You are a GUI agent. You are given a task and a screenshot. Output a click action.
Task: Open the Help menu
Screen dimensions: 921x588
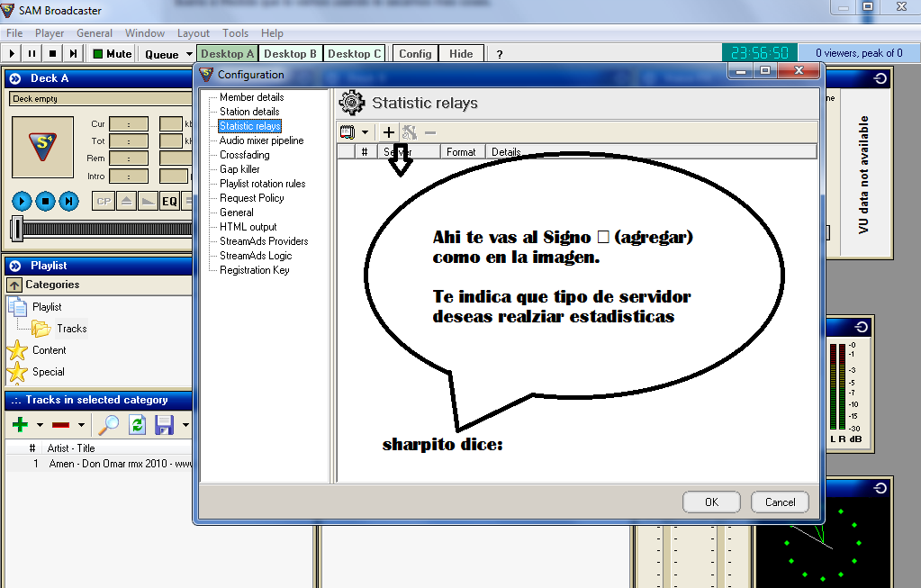click(x=272, y=33)
